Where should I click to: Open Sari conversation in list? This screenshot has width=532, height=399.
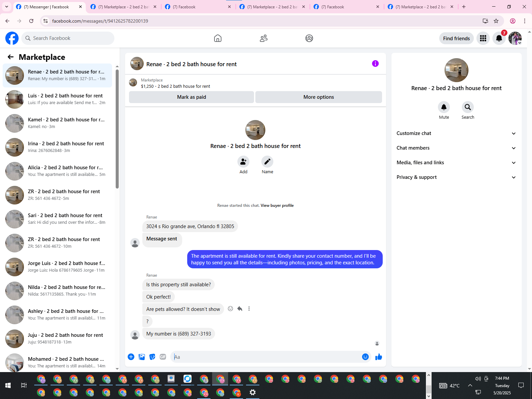click(57, 219)
